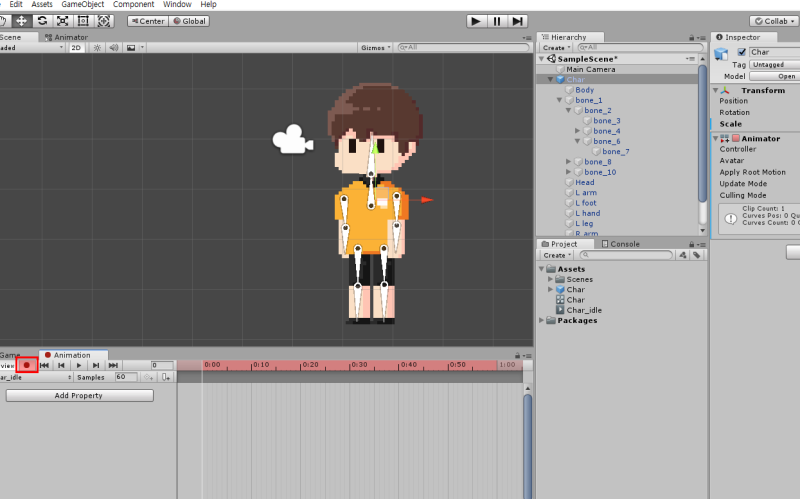
Task: Click the Add Property button
Action: click(x=80, y=395)
